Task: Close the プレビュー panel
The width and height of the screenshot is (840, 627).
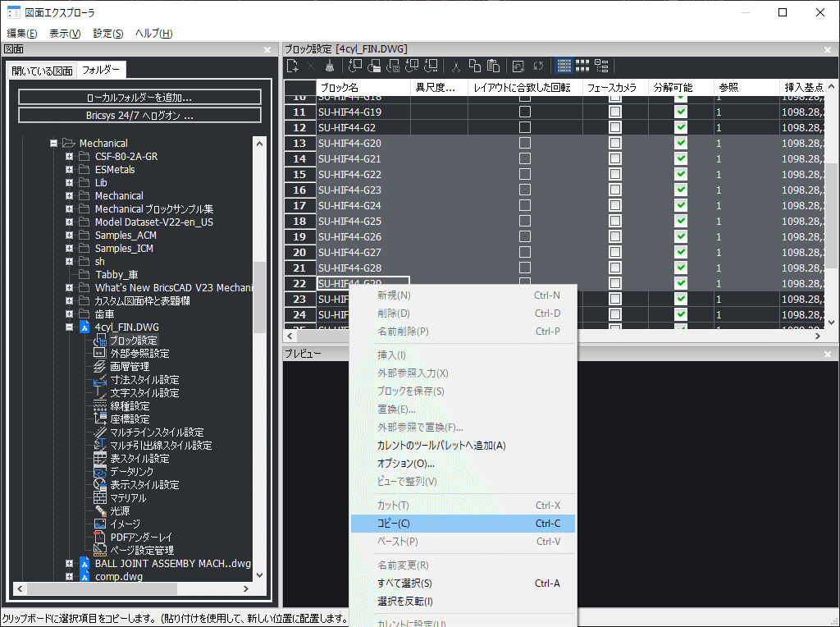Action: (x=828, y=355)
